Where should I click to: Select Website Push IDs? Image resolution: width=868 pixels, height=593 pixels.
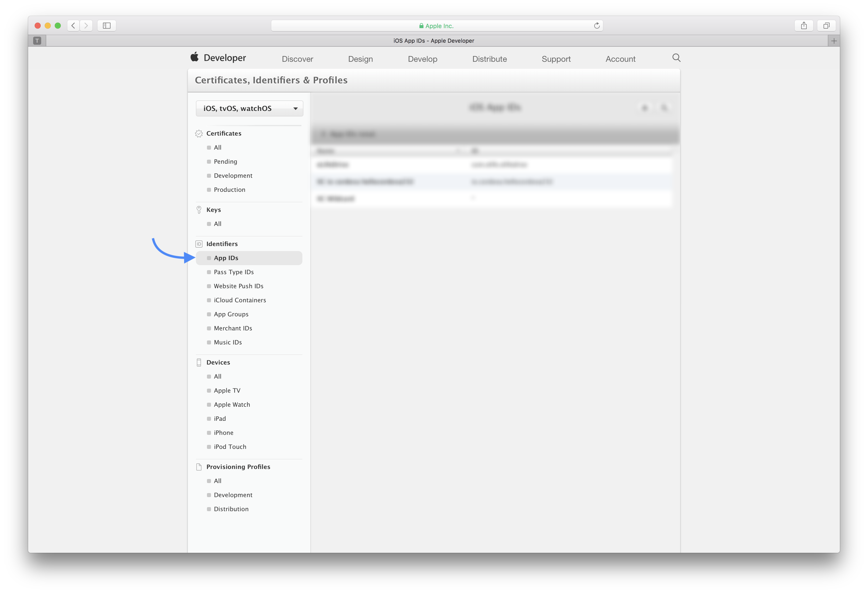238,286
